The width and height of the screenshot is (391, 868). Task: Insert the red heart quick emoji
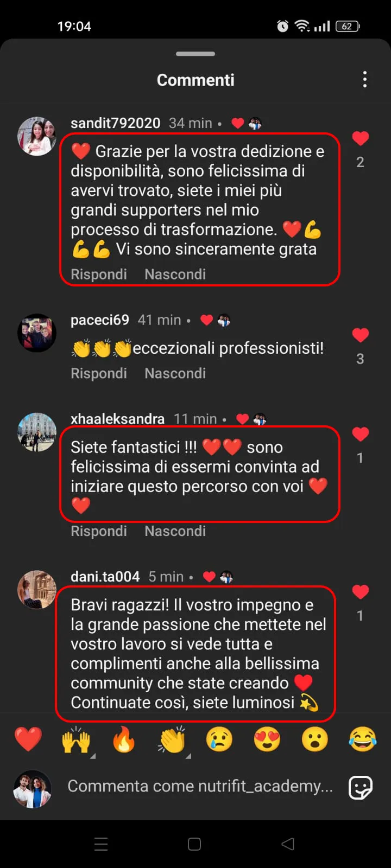[x=28, y=739]
